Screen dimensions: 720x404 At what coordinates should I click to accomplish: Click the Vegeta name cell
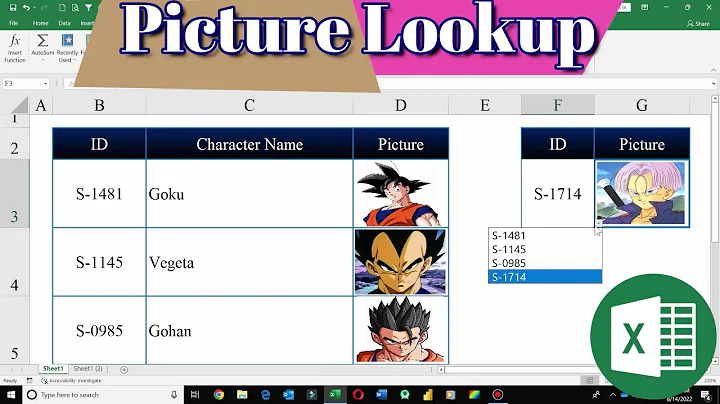point(249,262)
